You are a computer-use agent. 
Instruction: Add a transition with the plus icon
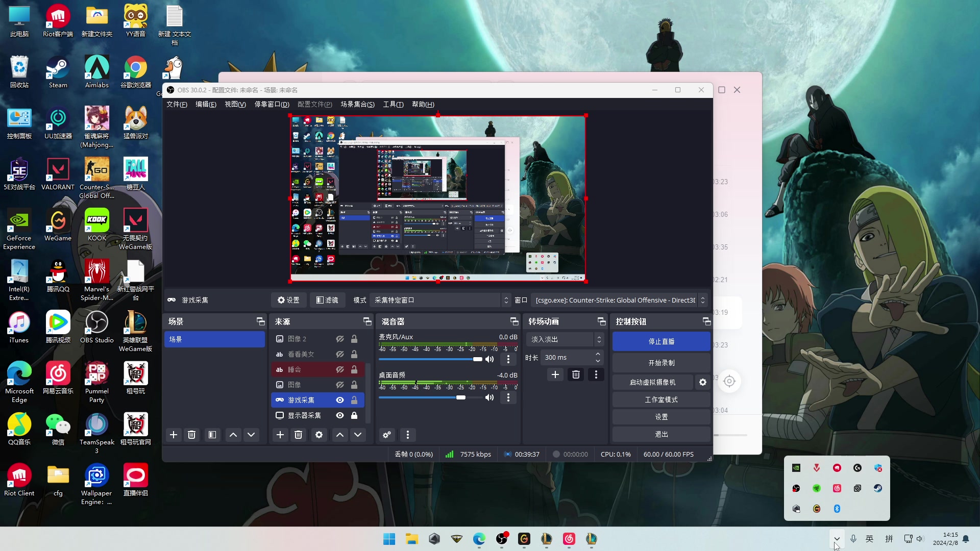[x=555, y=374]
